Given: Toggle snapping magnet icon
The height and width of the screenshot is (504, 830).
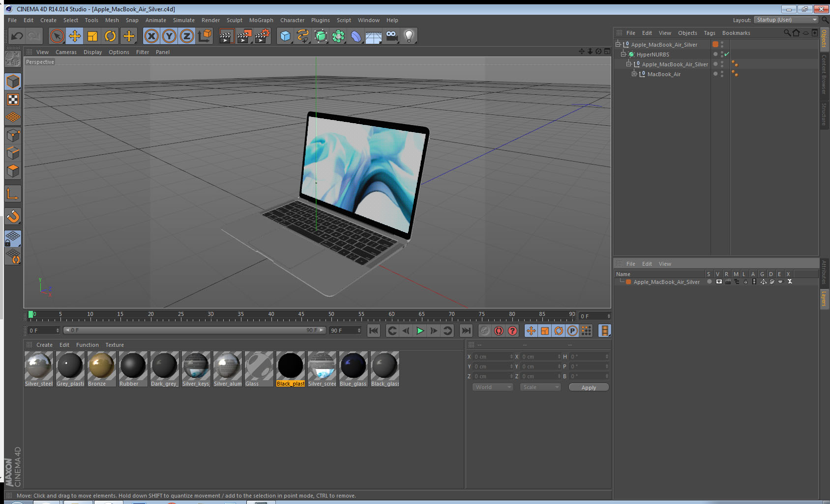Looking at the screenshot, I should point(13,216).
